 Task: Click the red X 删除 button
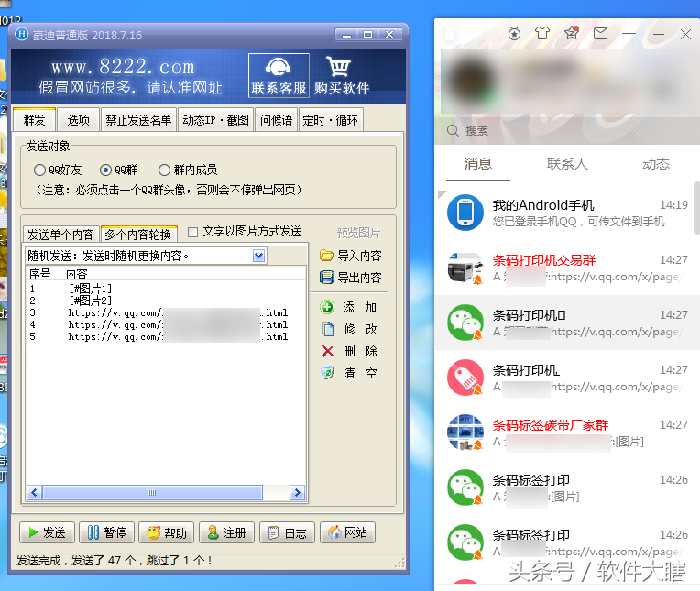click(x=349, y=351)
